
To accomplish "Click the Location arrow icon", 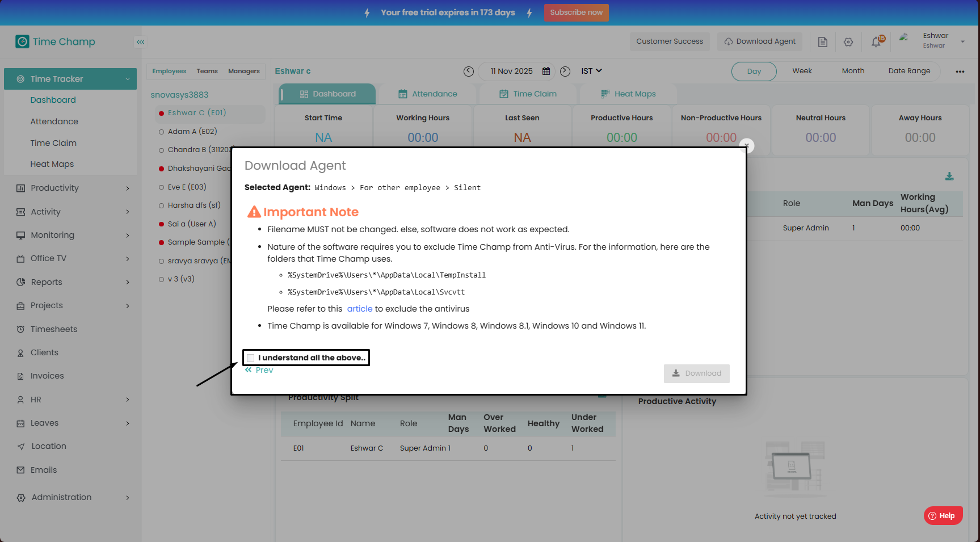I will click(x=21, y=447).
